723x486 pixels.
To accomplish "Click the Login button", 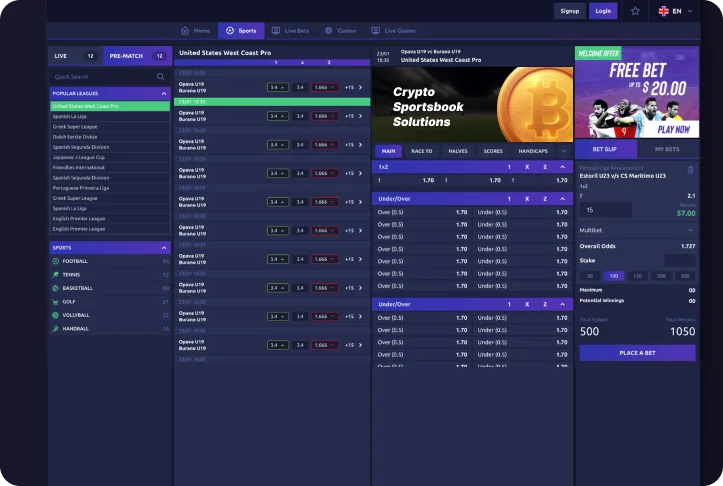I will click(603, 11).
